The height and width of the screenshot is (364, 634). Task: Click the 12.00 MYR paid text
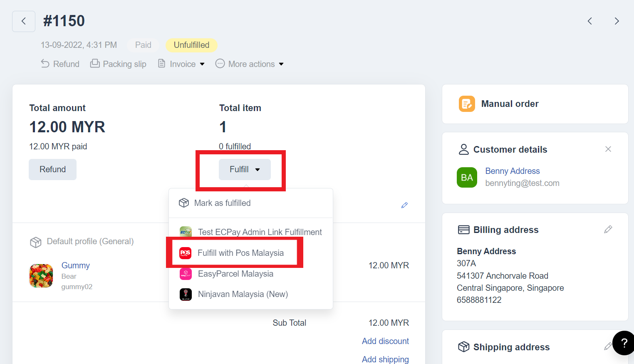point(58,146)
